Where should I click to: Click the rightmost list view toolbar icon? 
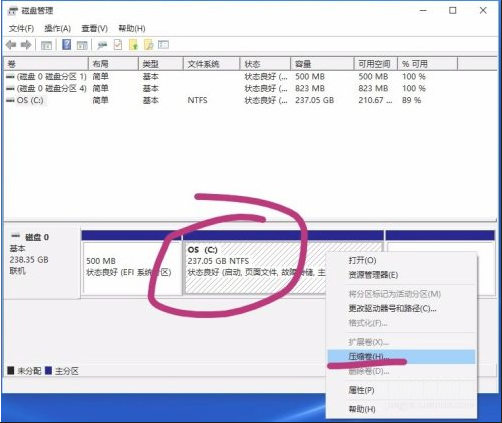(x=163, y=45)
